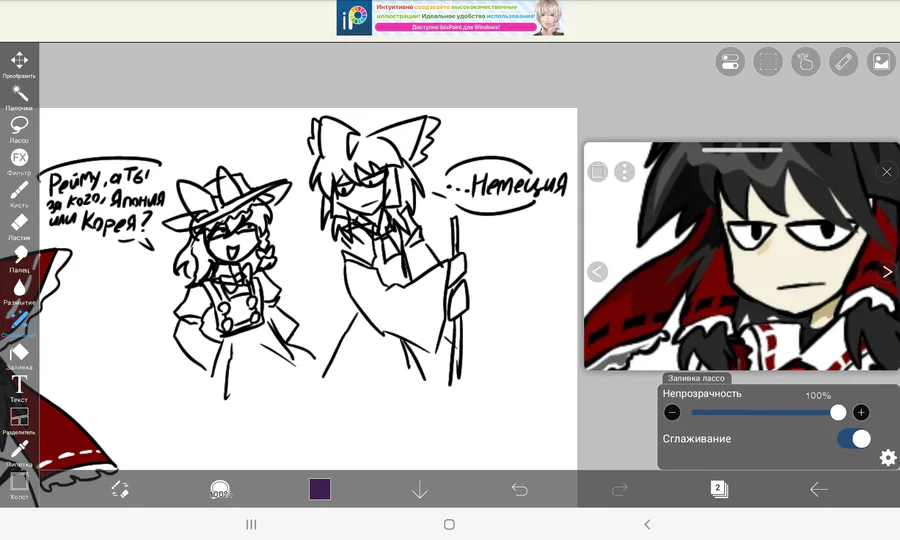
Task: Select the highlighted special pen tool
Action: click(19, 324)
